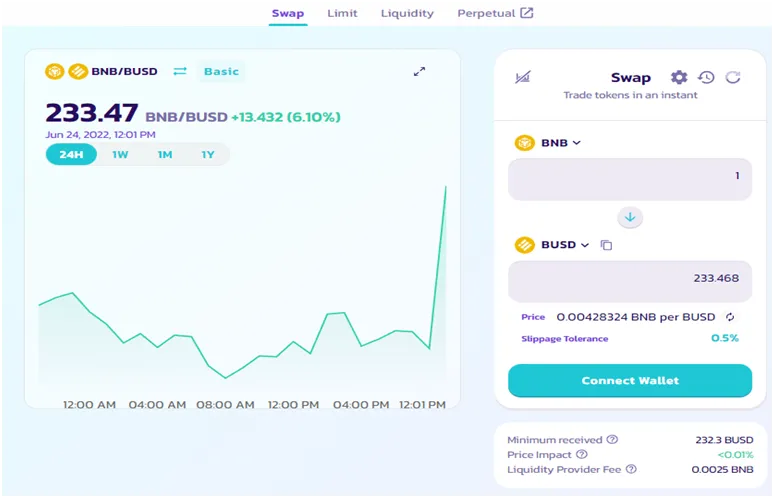The width and height of the screenshot is (774, 498).
Task: Click the 0.5% slippage tolerance value
Action: pyautogui.click(x=725, y=338)
